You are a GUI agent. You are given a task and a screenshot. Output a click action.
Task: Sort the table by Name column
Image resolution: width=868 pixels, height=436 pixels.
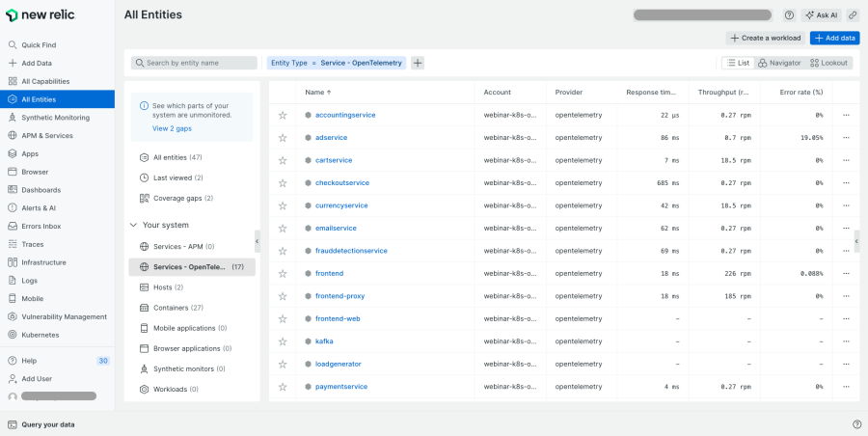[x=318, y=93]
